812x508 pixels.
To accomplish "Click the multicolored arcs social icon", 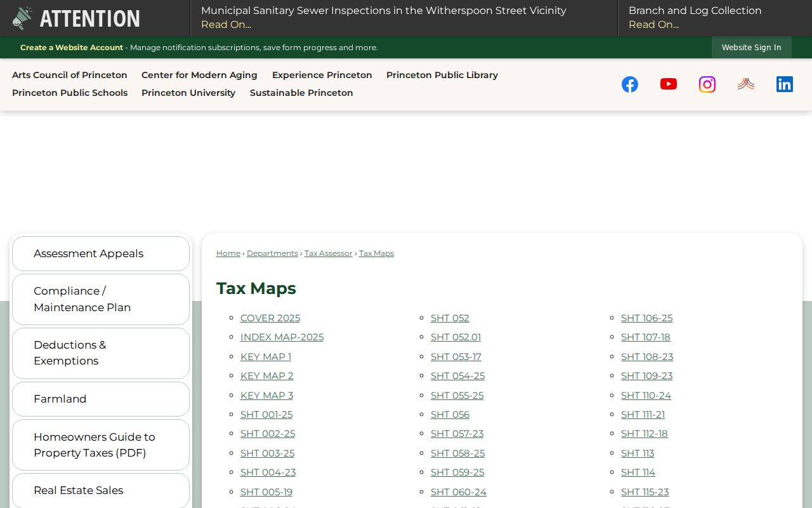I will click(x=746, y=84).
